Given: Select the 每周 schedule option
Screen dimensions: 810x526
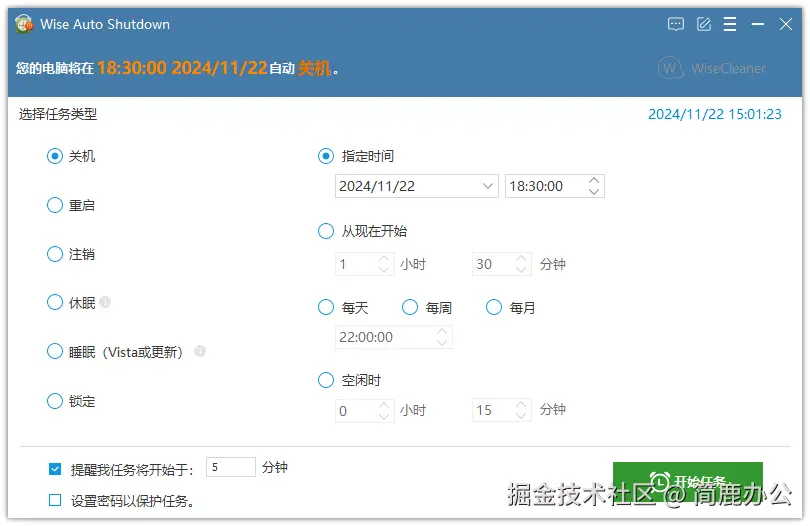Looking at the screenshot, I should point(410,307).
